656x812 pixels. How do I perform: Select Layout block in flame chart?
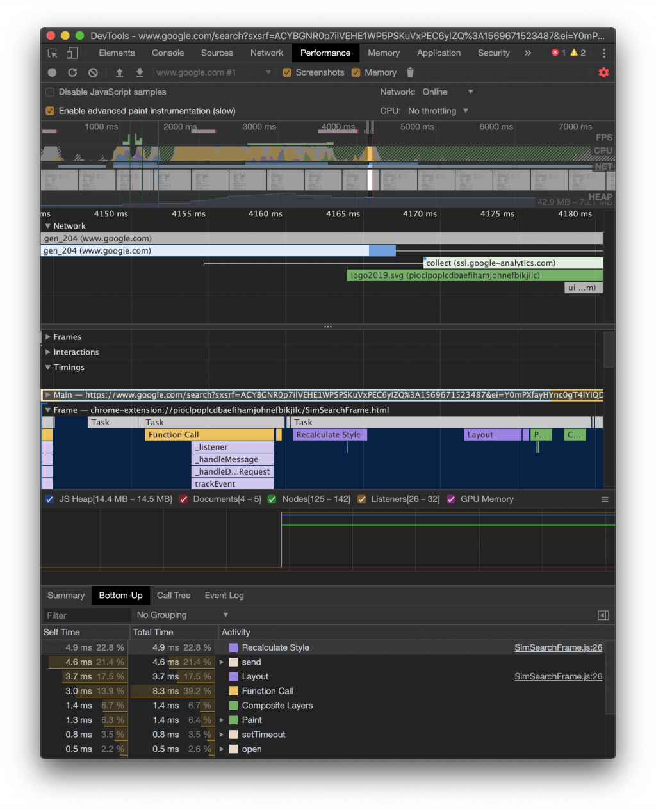493,435
